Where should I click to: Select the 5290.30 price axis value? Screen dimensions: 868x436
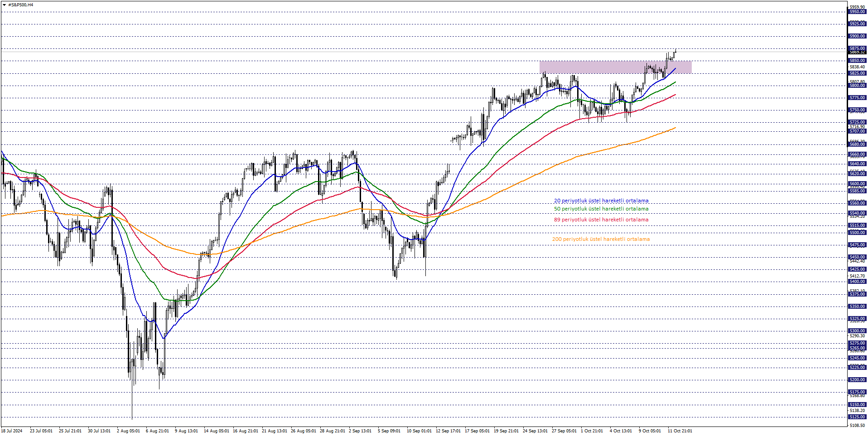(x=857, y=336)
